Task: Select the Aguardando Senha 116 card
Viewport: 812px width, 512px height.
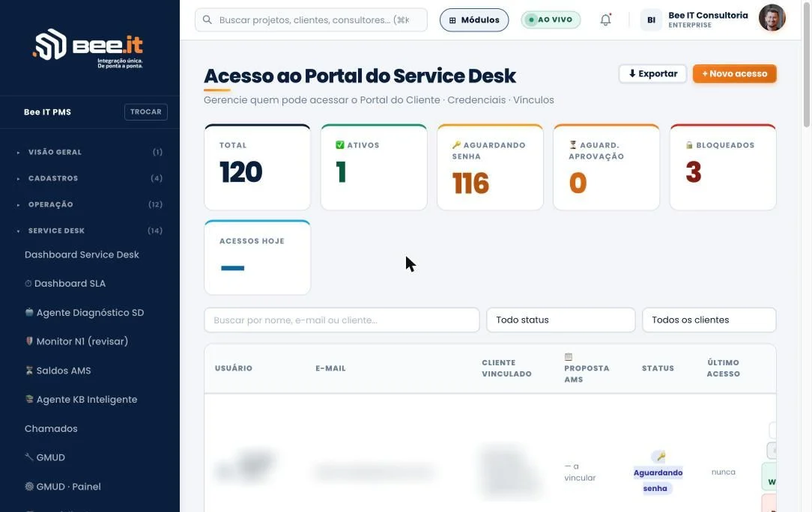Action: click(490, 167)
